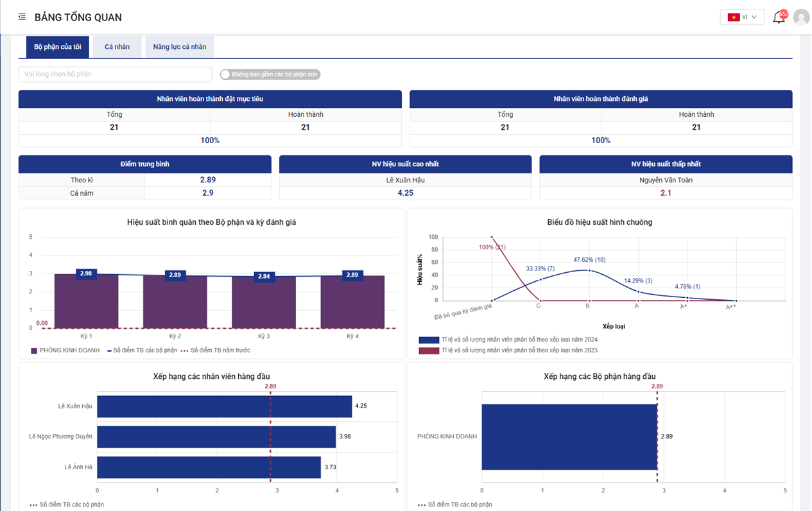Open 'Vui lòng chọn bộ phận' department dropdown
This screenshot has width=812, height=511.
click(x=115, y=74)
